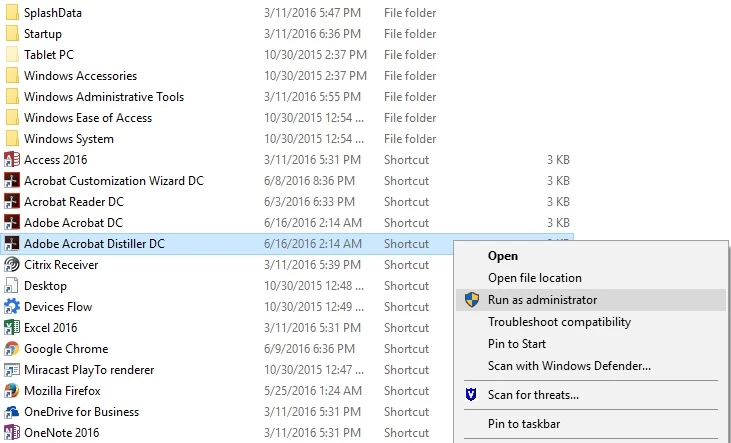Select the OneNote 2016 name
This screenshot has width=731, height=443.
coord(62,432)
